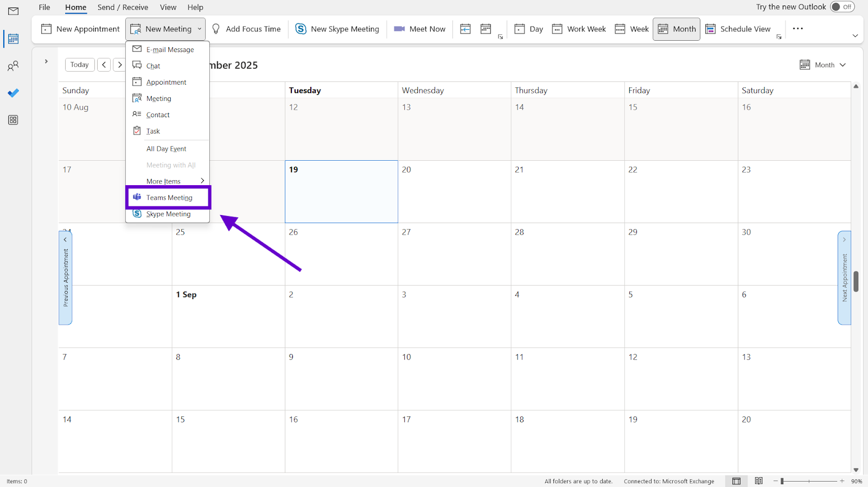Click the Tuesday column header
This screenshot has width=868, height=487.
pyautogui.click(x=341, y=90)
